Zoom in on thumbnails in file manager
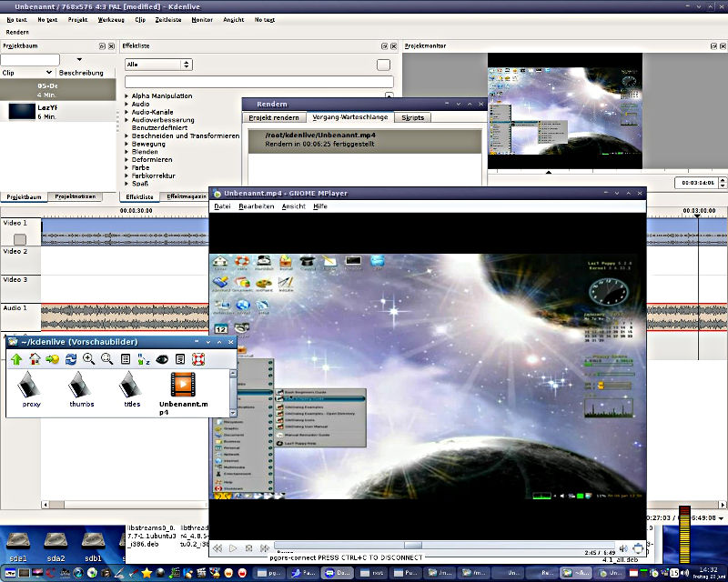Viewport: 728px width, 582px height. [88, 359]
